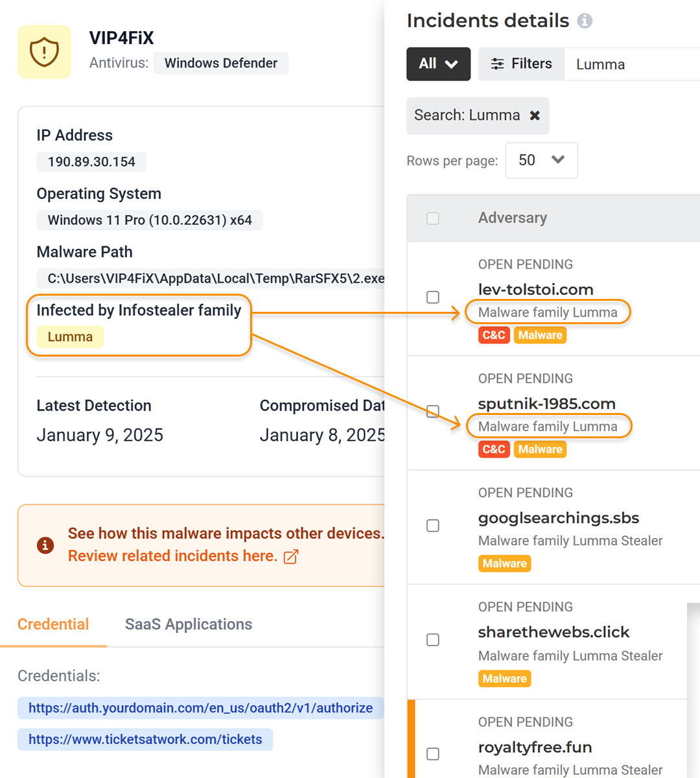700x778 pixels.
Task: Switch to the Credential tab
Action: (x=53, y=624)
